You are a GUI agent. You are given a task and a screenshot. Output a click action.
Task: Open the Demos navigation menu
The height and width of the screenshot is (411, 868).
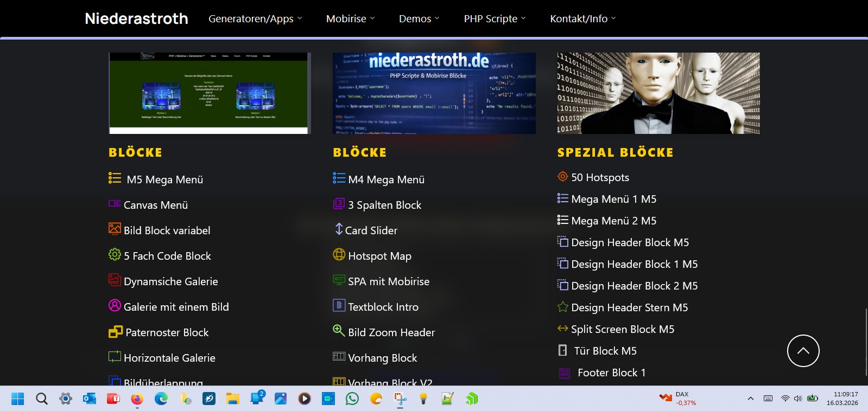(419, 18)
